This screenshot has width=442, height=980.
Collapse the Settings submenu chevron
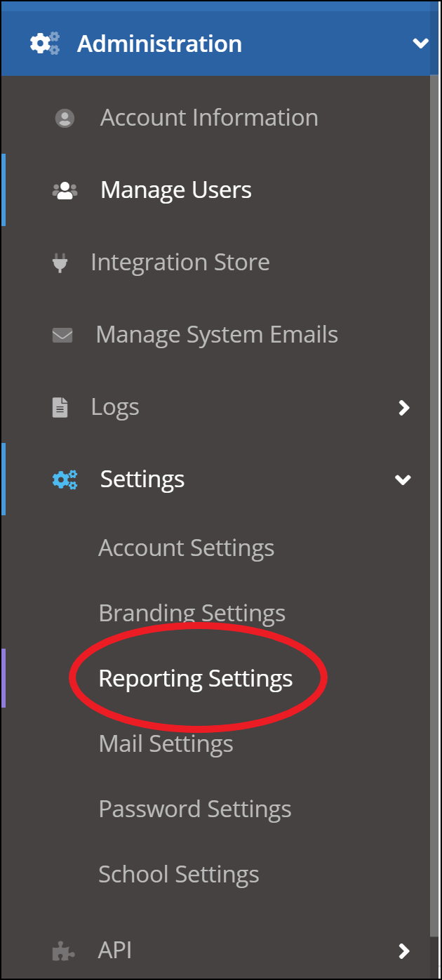403,480
